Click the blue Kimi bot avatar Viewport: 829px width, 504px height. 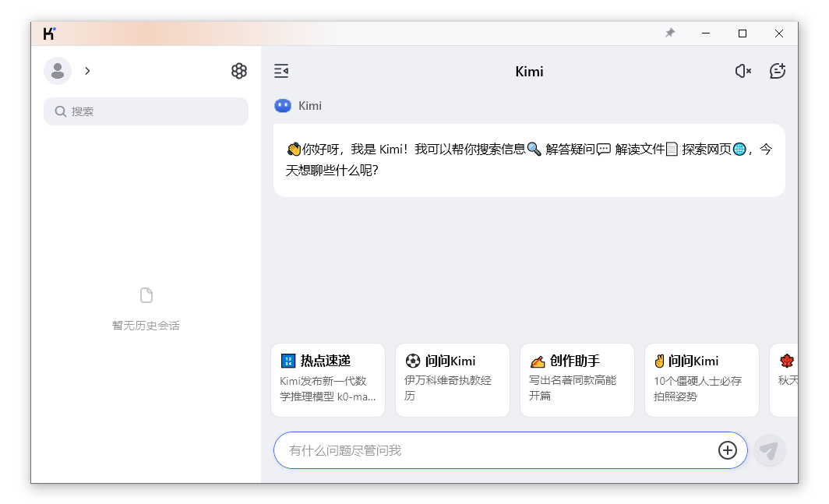coord(283,106)
